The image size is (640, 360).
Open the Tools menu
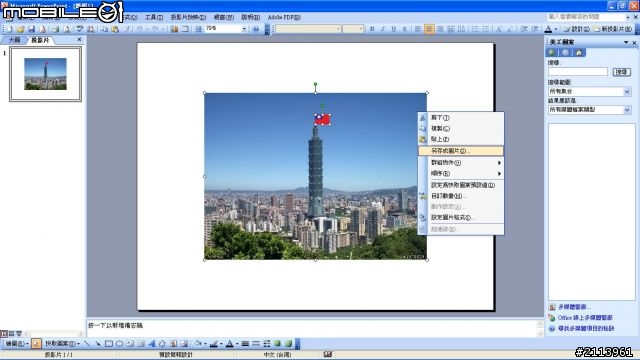(153, 17)
